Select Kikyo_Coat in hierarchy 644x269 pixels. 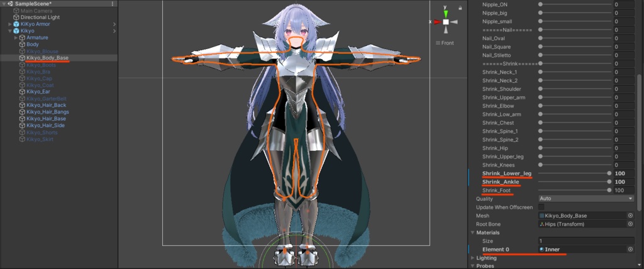pos(40,85)
